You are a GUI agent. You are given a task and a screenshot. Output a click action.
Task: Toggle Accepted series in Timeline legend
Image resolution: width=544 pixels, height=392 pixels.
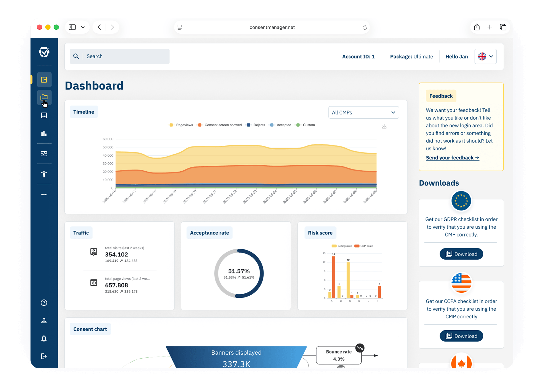coord(280,125)
